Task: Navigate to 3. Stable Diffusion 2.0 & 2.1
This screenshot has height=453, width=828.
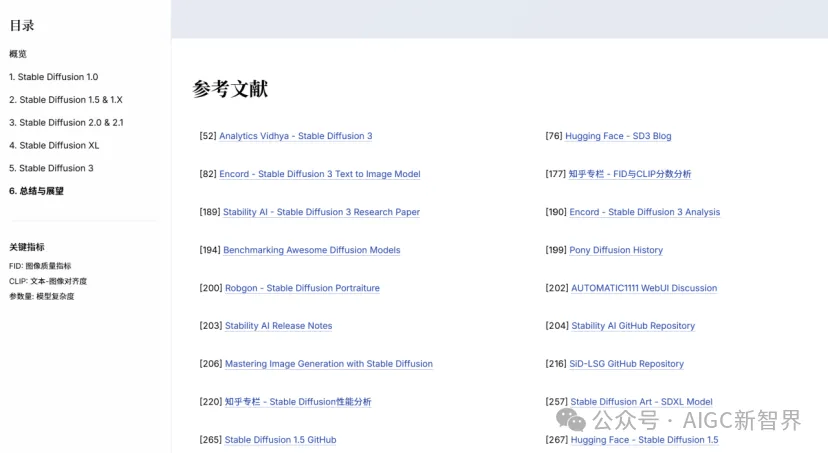Action: pos(66,122)
